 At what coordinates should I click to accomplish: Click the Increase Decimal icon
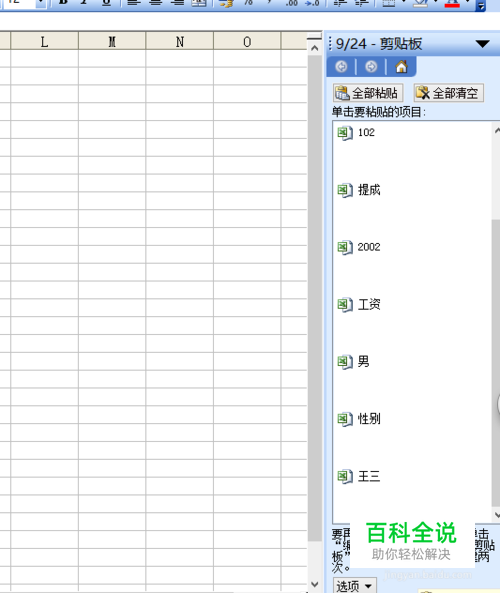point(291,3)
